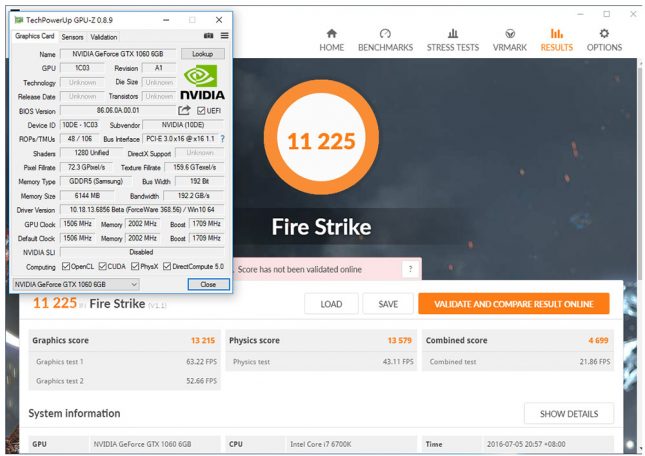645x456 pixels.
Task: Close the GPU-Z window with X
Action: tap(219, 20)
